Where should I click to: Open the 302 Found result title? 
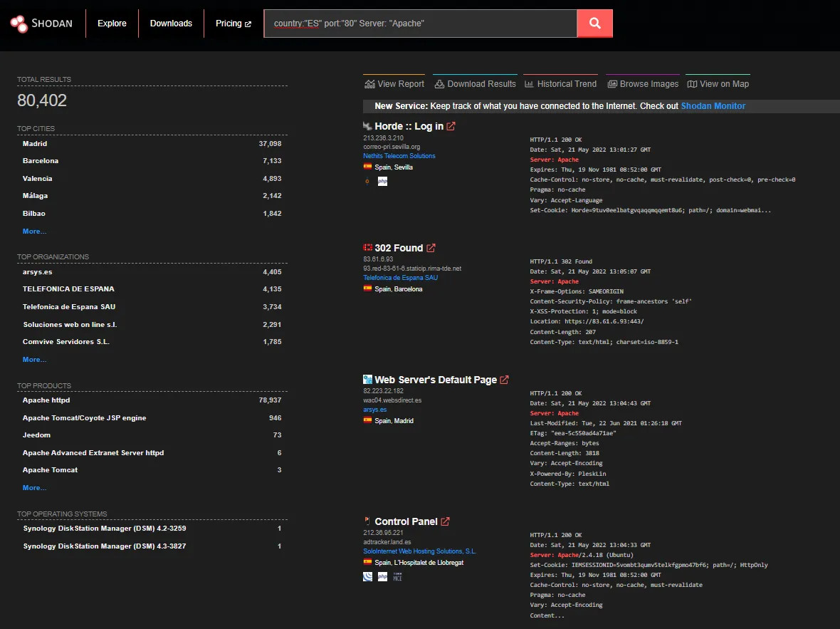point(399,248)
